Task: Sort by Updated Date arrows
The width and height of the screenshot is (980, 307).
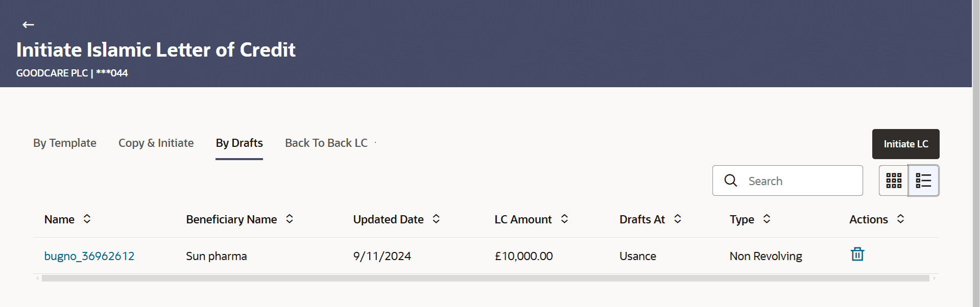Action: (436, 219)
